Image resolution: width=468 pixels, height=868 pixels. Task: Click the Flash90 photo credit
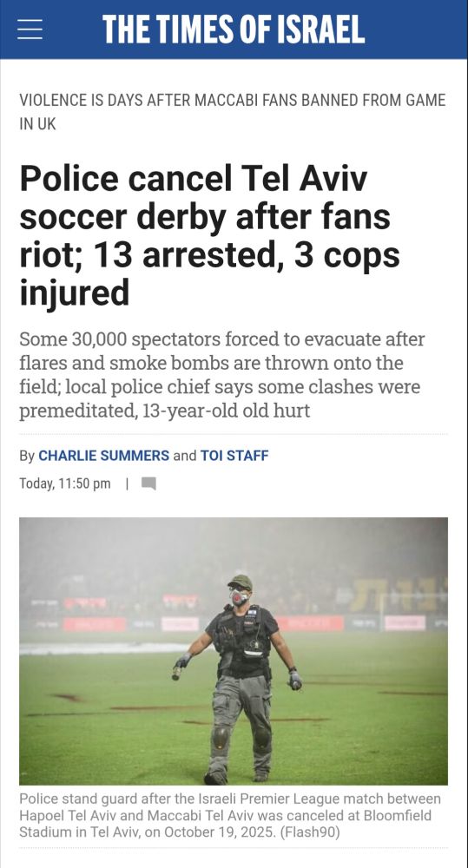coord(313,832)
